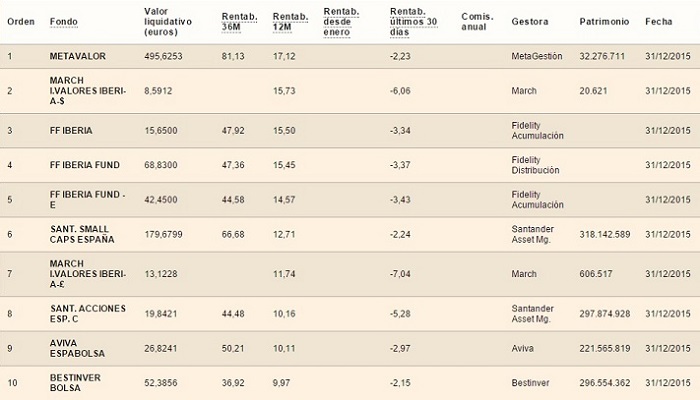The image size is (700, 400).
Task: Open the METAVALOR fund link
Action: [x=77, y=56]
